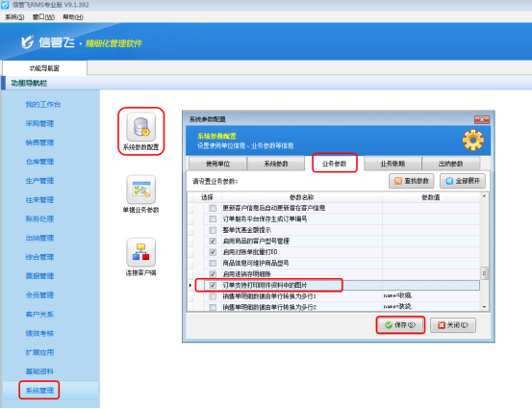Click the parameter list scrollbar thumb
The height and width of the screenshot is (409, 532).
point(484,273)
